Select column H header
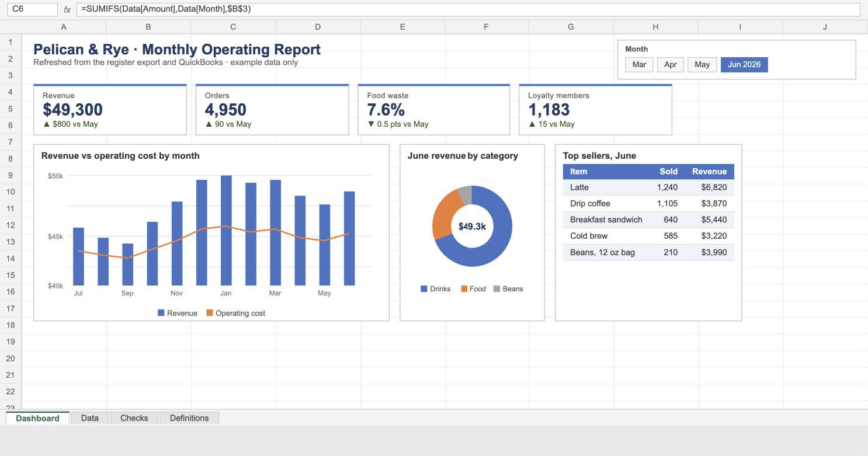Screen dimensions: 868x456 coord(655,27)
